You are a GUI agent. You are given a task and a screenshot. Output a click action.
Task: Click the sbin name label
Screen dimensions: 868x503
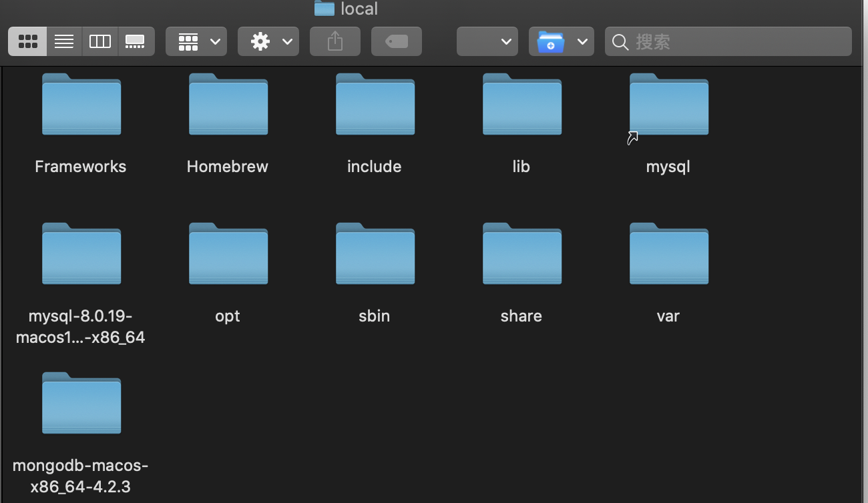pos(375,316)
